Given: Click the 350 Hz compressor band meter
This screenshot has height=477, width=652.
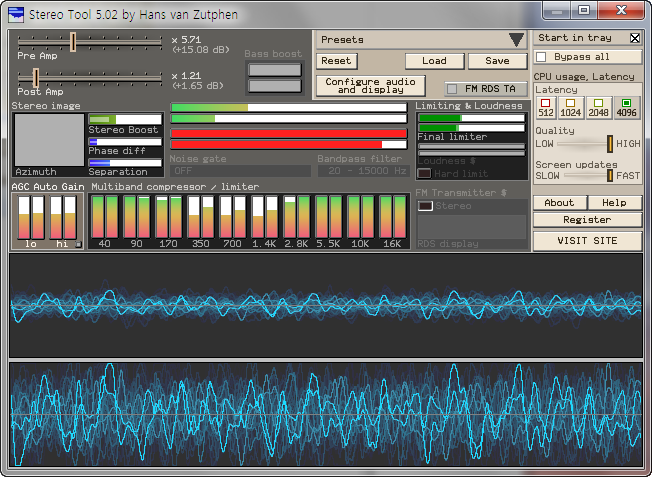Looking at the screenshot, I should coord(201,217).
